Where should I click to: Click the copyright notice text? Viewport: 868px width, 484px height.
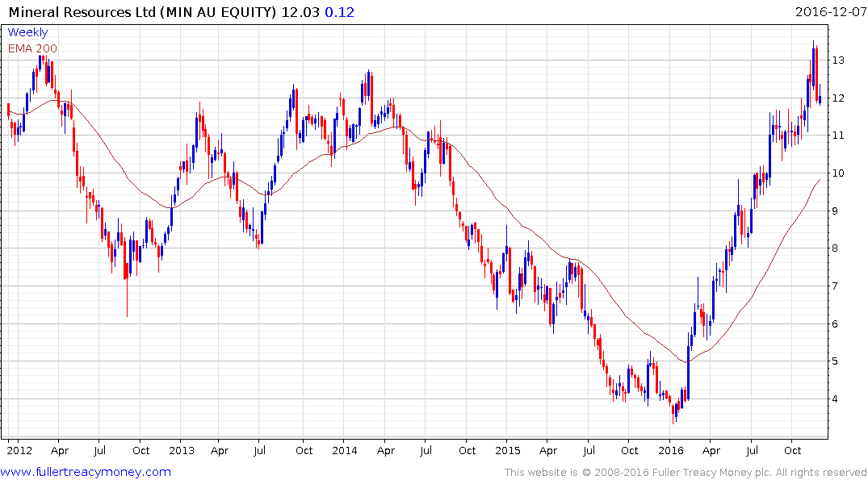pyautogui.click(x=686, y=473)
